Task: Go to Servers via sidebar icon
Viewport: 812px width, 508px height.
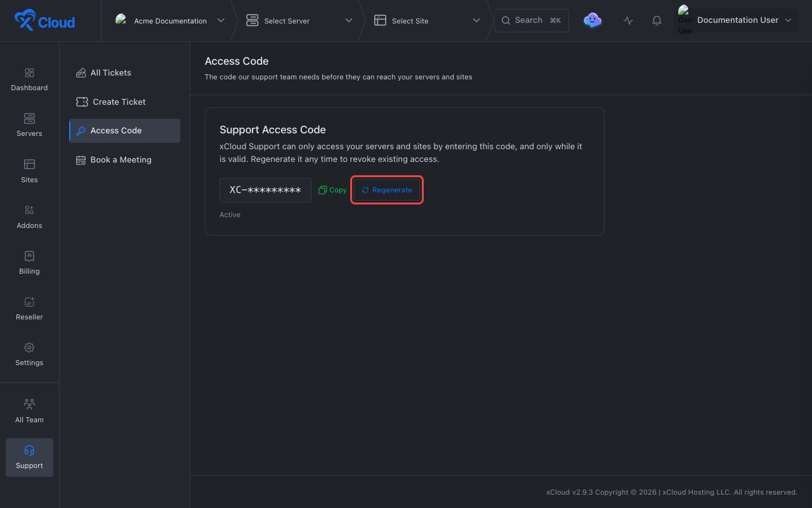Action: (29, 119)
